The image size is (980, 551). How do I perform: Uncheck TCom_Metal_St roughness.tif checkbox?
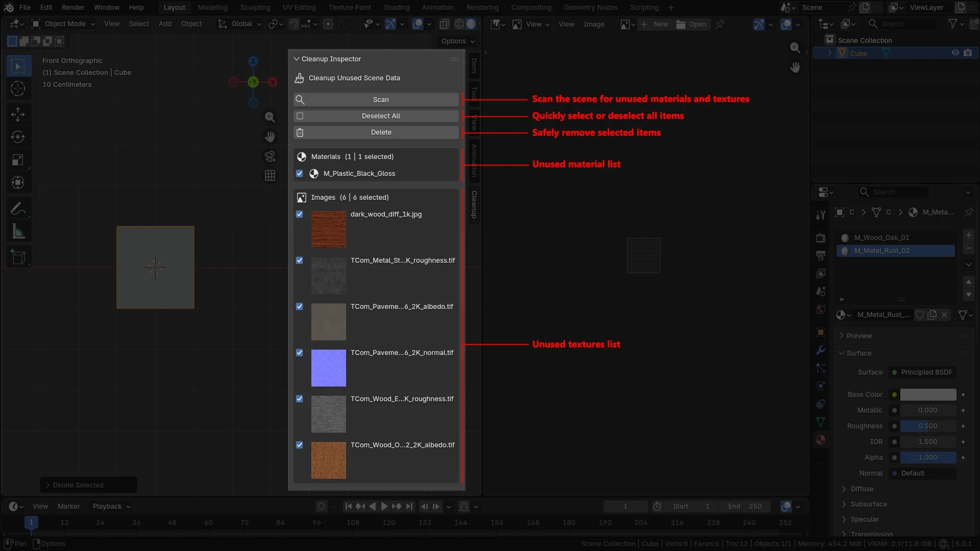click(300, 260)
